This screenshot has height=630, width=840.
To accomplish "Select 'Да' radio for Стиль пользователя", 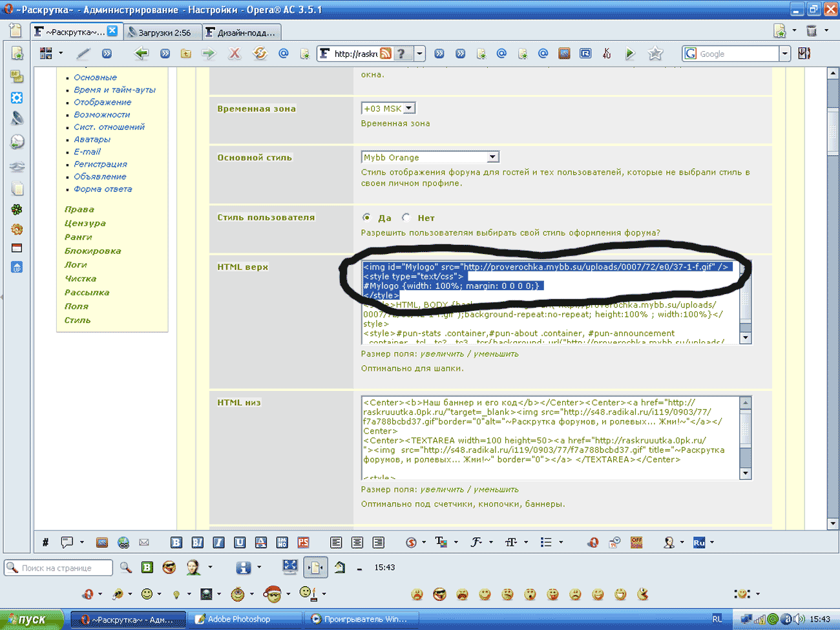I will 366,217.
